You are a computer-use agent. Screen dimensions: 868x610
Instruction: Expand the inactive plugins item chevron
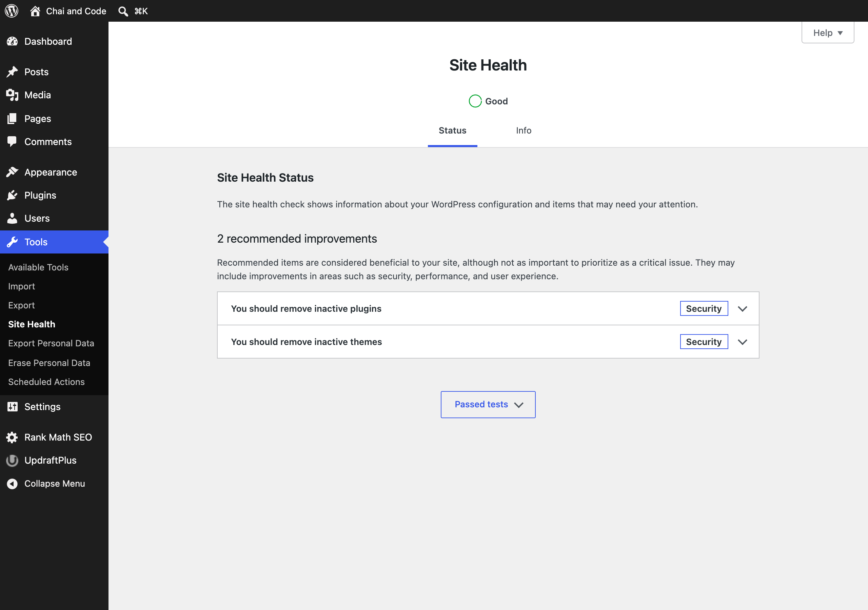[x=743, y=309]
